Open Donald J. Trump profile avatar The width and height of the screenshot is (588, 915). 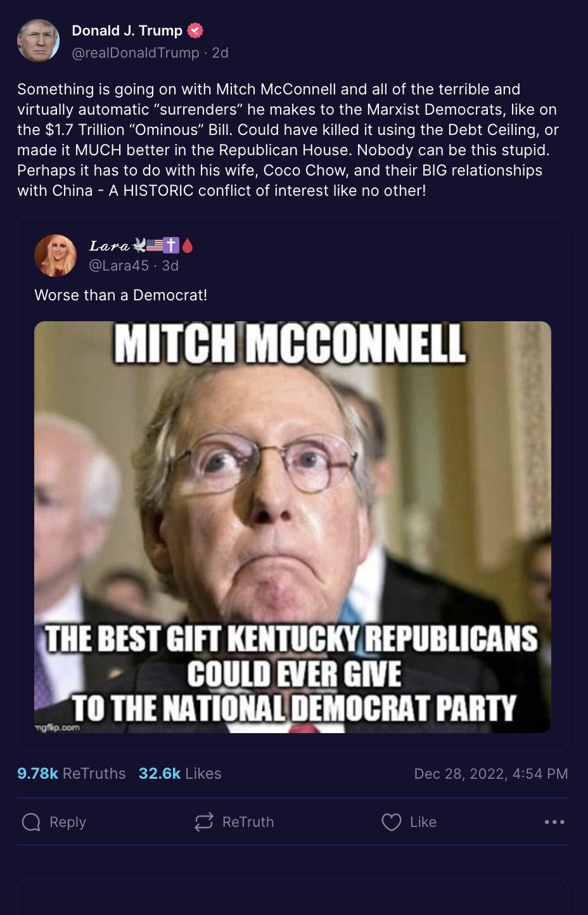point(38,41)
